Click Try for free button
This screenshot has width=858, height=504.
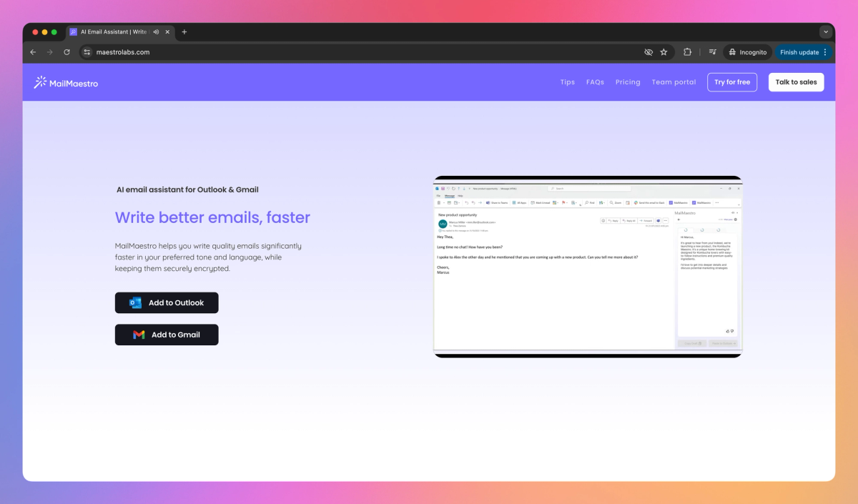tap(732, 82)
